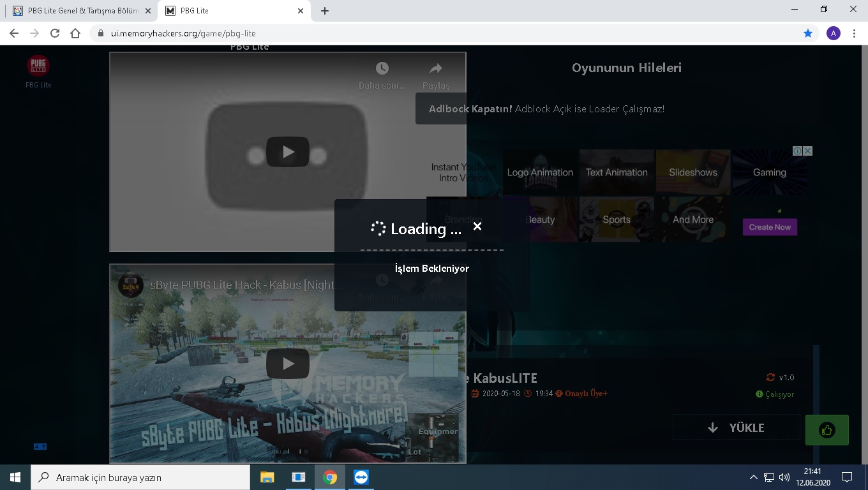Click the Oyununun Hileleri heading
Screen dimensions: 868x490
[627, 68]
